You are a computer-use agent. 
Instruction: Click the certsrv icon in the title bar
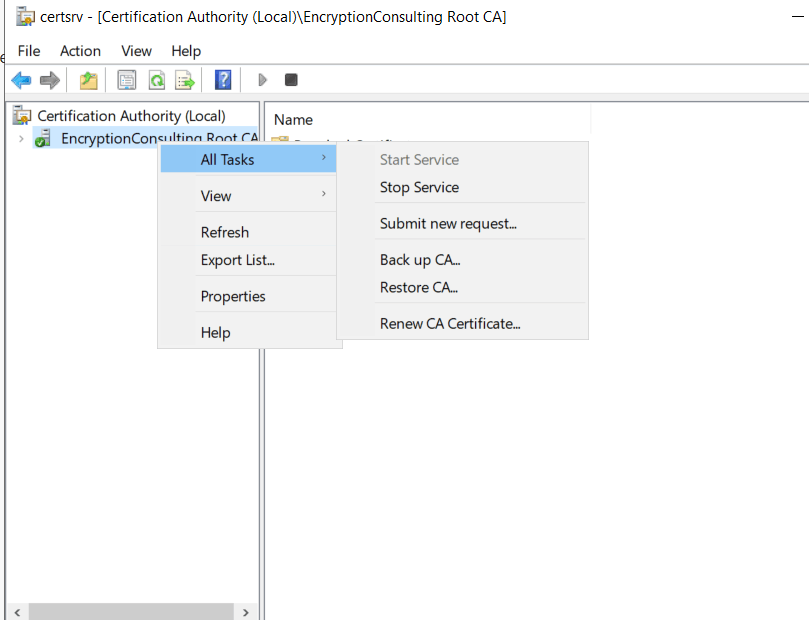click(25, 17)
